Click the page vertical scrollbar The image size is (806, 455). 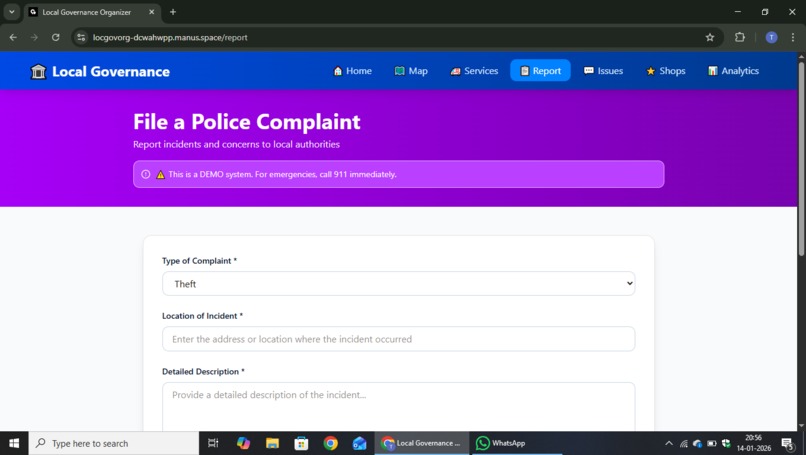(x=801, y=157)
